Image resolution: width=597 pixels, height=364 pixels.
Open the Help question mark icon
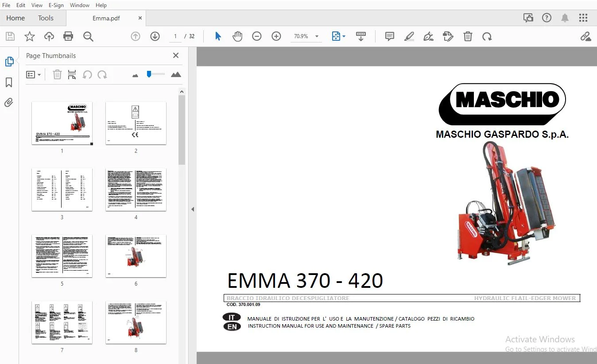(547, 18)
